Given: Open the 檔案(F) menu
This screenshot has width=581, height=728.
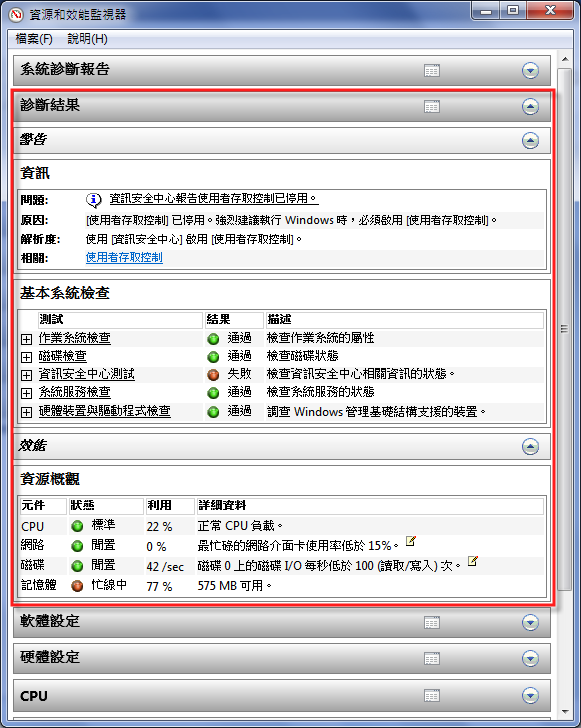Looking at the screenshot, I should coord(34,39).
